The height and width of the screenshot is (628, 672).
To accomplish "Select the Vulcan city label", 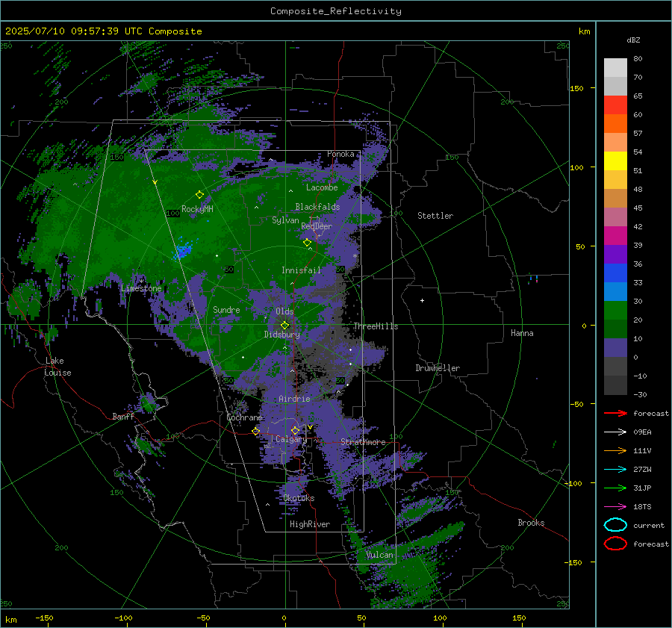I will (379, 555).
